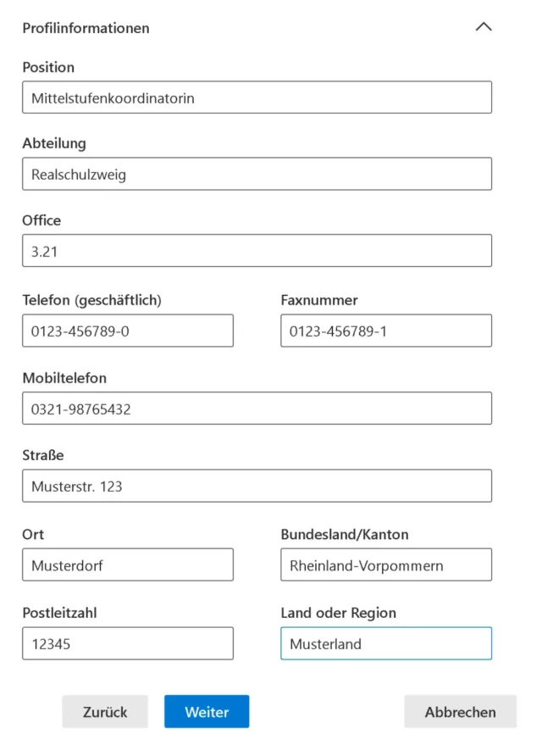This screenshot has width=542, height=756.
Task: Click the Profilinformationen section heading
Action: coord(86,28)
